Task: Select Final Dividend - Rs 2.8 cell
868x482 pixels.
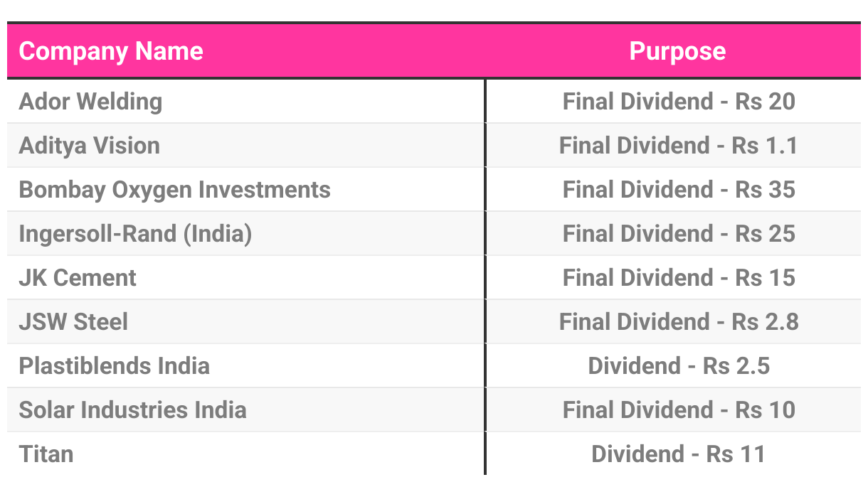Action: [679, 322]
